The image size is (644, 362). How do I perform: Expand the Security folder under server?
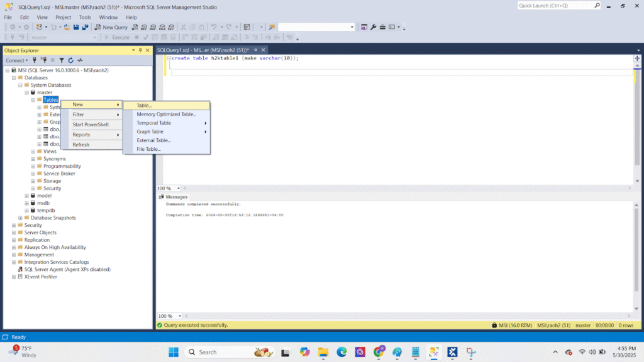14,225
